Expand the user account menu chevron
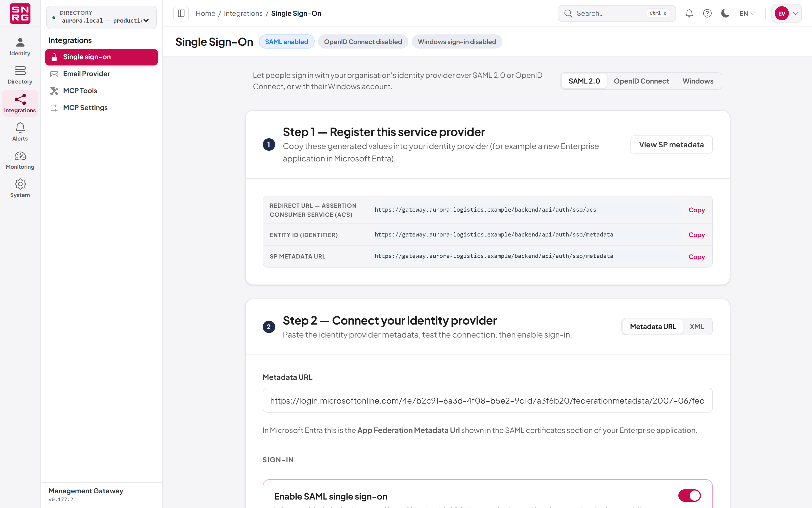The image size is (812, 508). tap(796, 14)
